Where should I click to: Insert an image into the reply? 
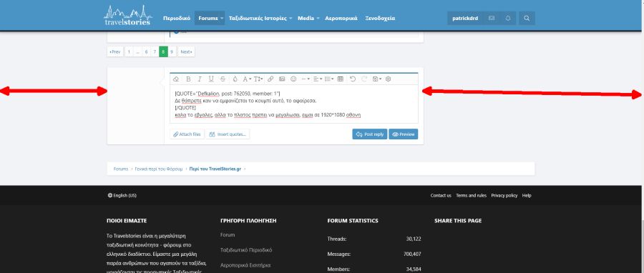coord(282,79)
